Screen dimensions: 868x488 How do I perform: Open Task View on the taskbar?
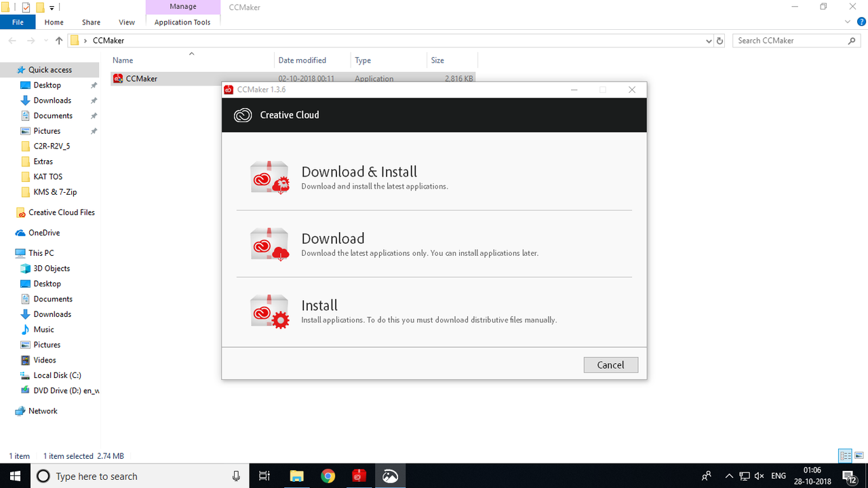(265, 476)
